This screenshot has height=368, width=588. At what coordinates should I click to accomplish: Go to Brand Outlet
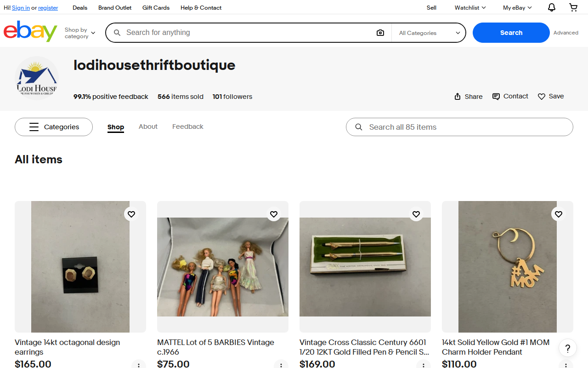click(x=115, y=7)
